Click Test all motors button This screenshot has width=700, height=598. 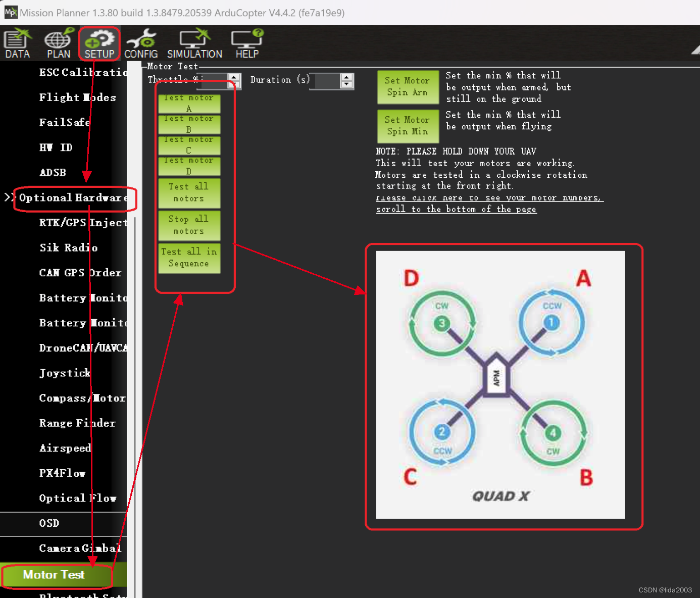point(189,192)
